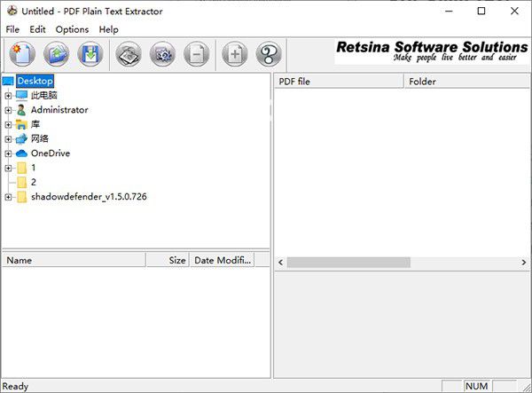Minimize the PDF Plain Text Extractor window
Image resolution: width=532 pixels, height=393 pixels.
[x=449, y=12]
